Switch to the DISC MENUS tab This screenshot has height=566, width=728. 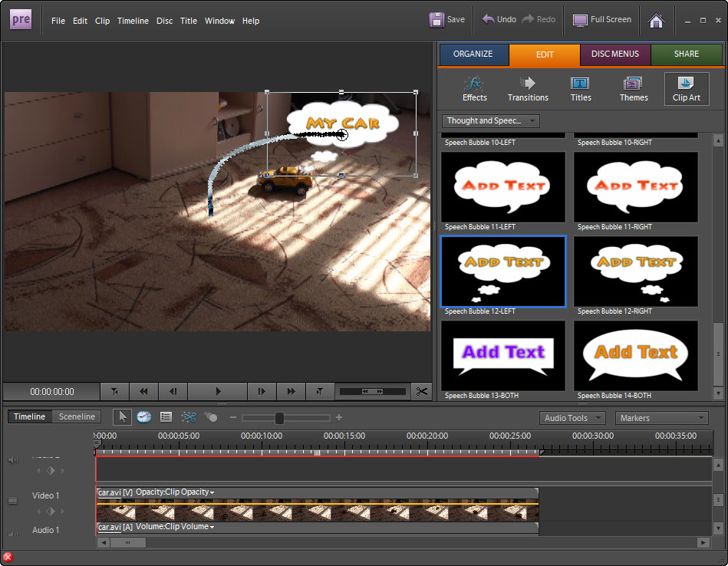(x=614, y=54)
